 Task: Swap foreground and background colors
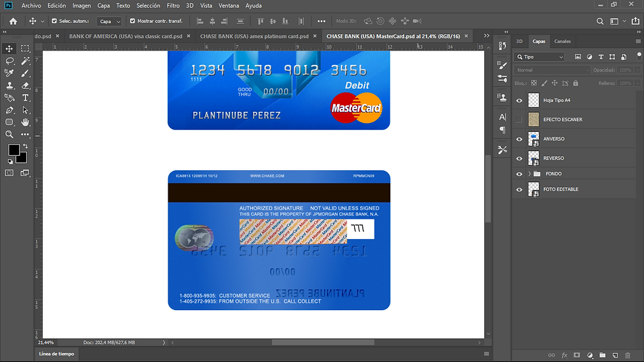pos(26,146)
